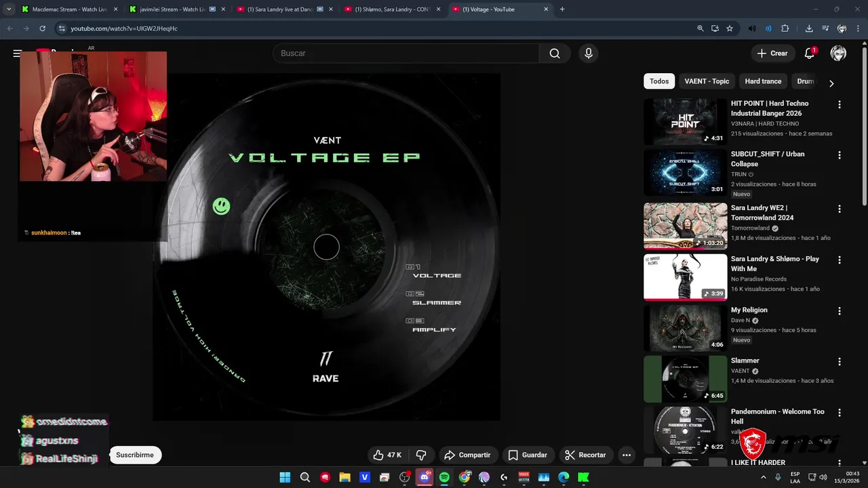Open options for My Religion video
This screenshot has width=868, height=488.
pyautogui.click(x=840, y=310)
